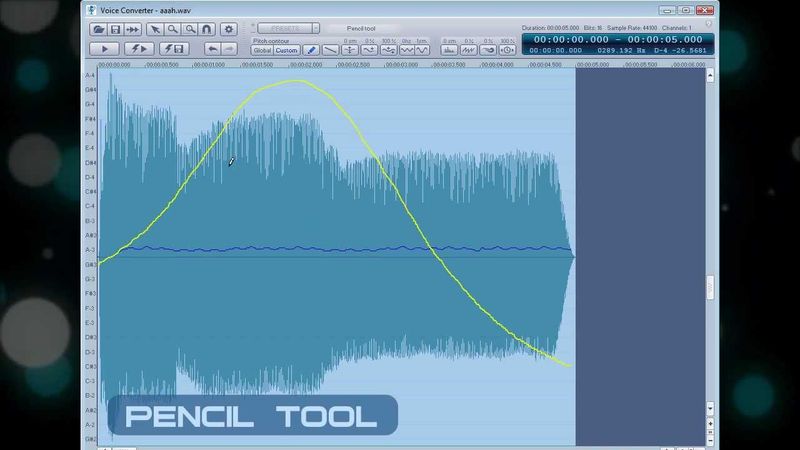
Task: Click the lightning process-and-play button
Action: pyautogui.click(x=139, y=49)
